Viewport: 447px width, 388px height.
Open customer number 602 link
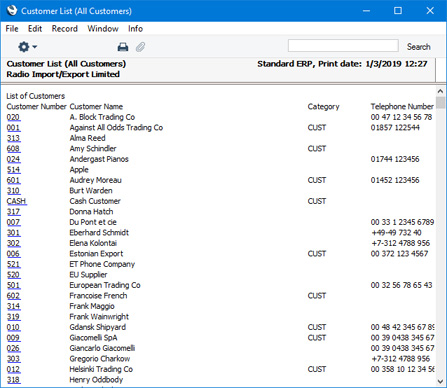point(13,296)
